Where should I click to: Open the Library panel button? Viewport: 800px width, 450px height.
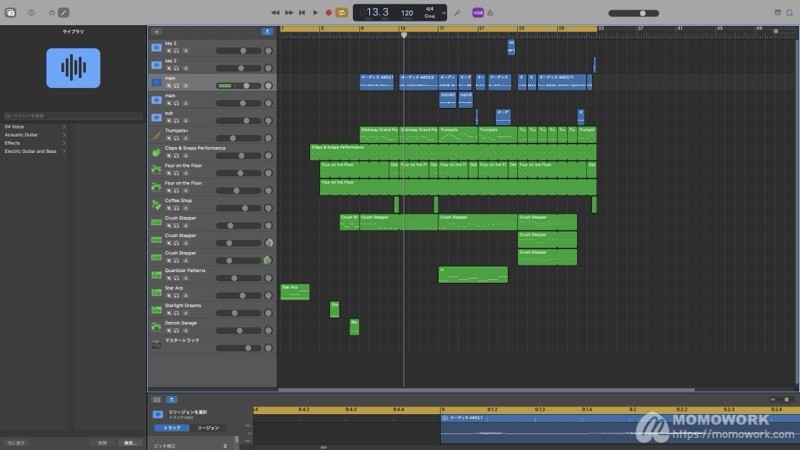click(x=10, y=13)
